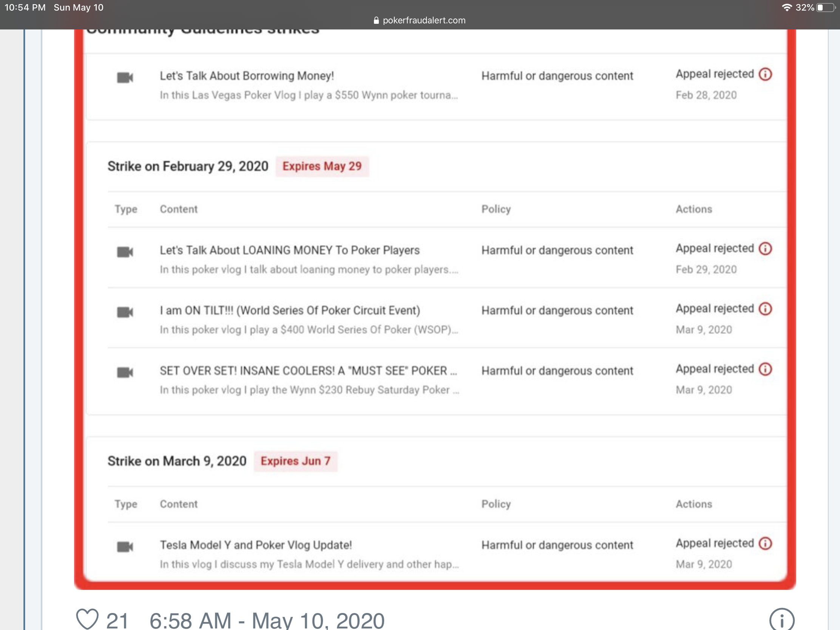The height and width of the screenshot is (630, 840).
Task: Click the 'Expires Jun 7' badge
Action: 295,461
